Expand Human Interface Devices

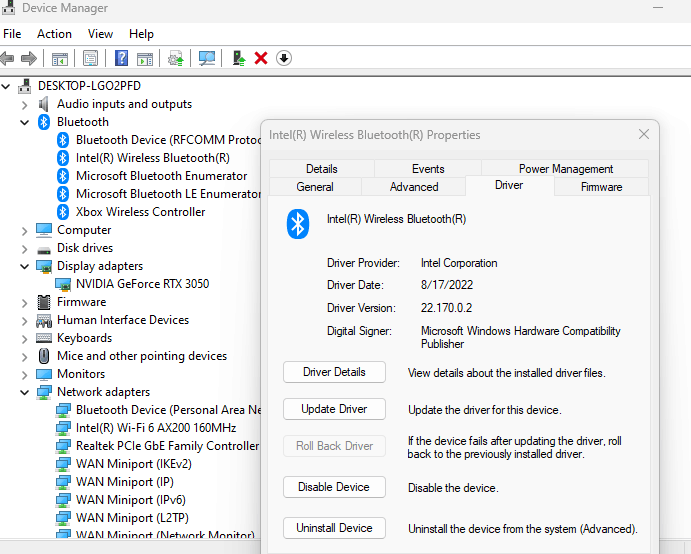pyautogui.click(x=24, y=321)
